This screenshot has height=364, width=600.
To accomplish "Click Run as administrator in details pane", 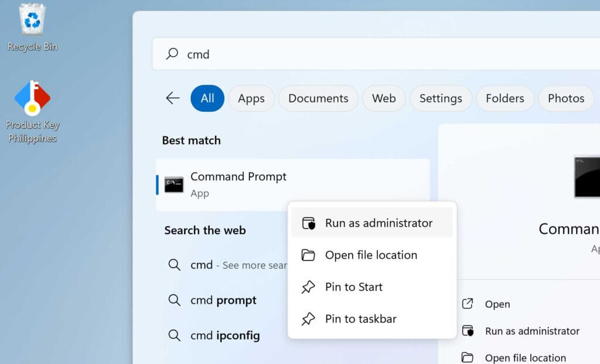I will click(x=532, y=331).
